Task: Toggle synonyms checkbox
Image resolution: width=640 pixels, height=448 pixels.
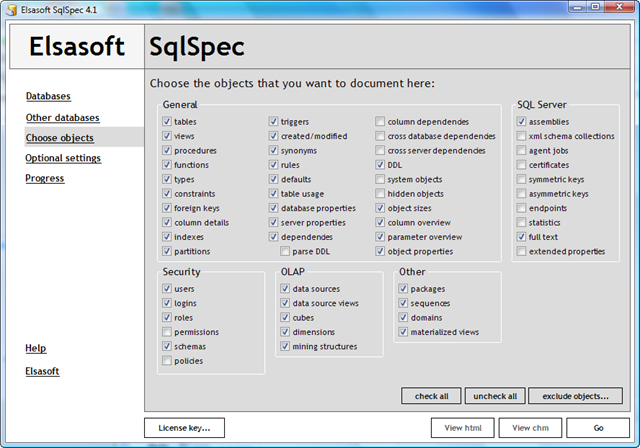Action: (x=273, y=150)
